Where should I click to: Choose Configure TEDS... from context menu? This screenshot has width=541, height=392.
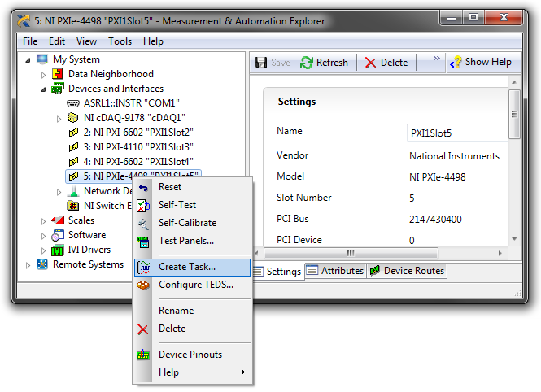click(x=193, y=285)
